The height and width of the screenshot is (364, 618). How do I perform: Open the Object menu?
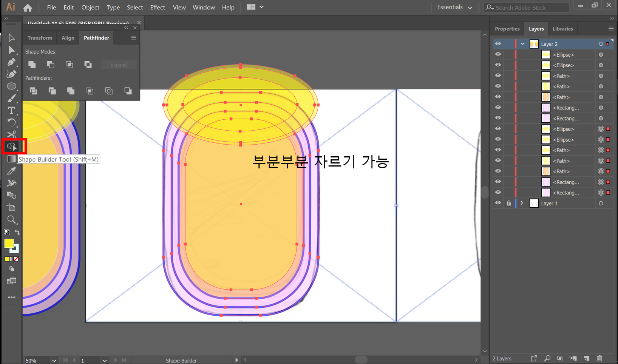click(90, 7)
